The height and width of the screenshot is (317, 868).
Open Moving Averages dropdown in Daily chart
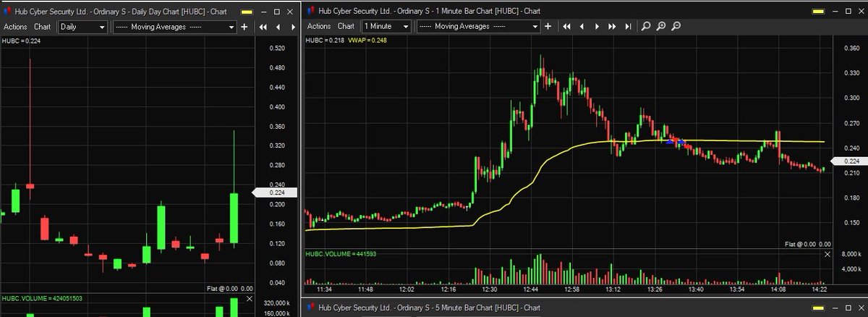click(175, 26)
